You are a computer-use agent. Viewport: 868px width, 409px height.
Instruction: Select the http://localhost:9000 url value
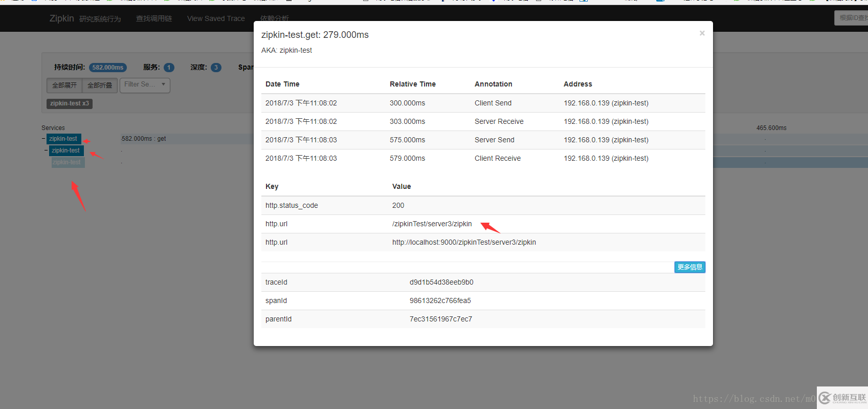464,242
